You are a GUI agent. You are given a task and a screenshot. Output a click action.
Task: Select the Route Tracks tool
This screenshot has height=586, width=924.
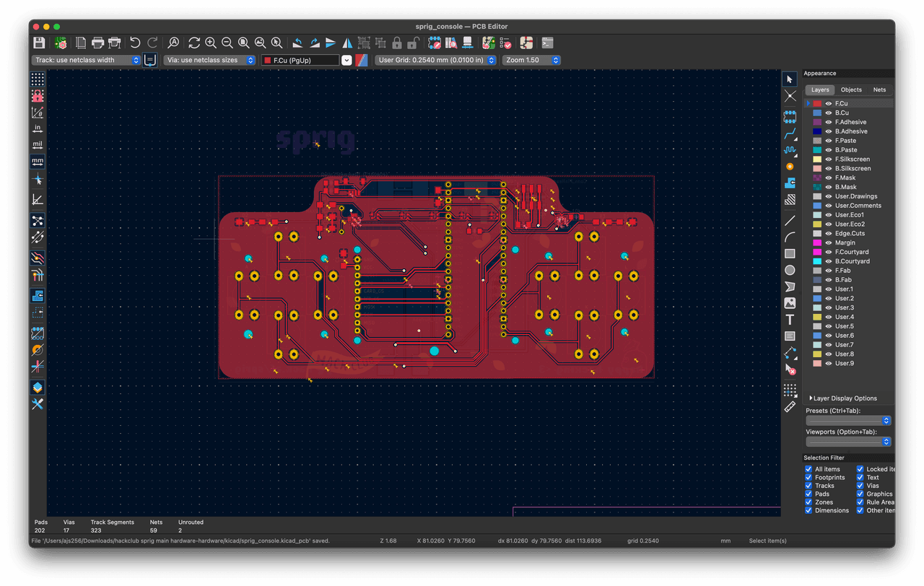(790, 133)
